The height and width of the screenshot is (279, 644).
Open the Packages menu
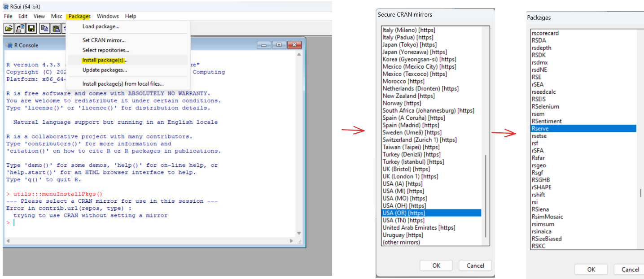(79, 16)
